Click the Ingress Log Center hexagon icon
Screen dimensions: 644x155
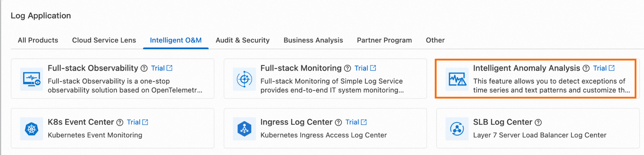pos(244,129)
